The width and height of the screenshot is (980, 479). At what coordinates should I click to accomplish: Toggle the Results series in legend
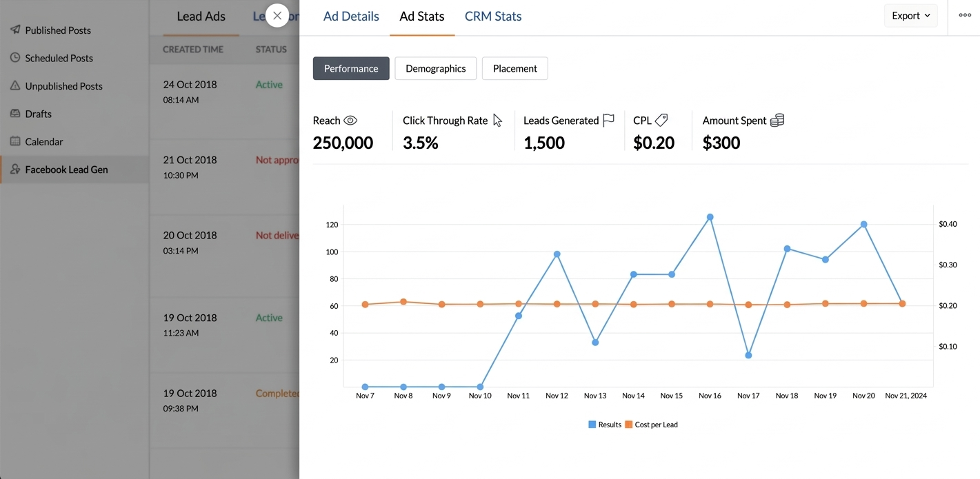tap(605, 425)
